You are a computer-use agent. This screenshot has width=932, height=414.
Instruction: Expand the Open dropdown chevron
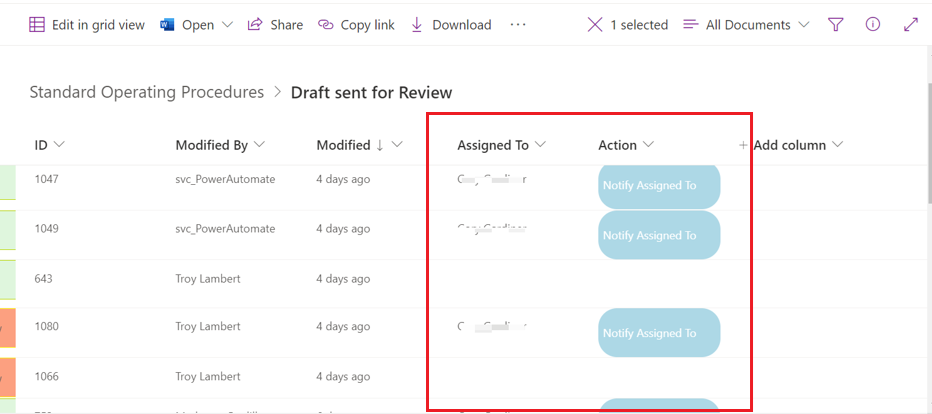[x=228, y=25]
